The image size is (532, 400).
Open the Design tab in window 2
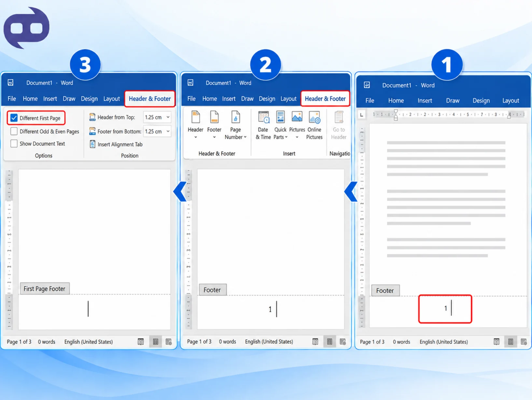click(x=267, y=99)
